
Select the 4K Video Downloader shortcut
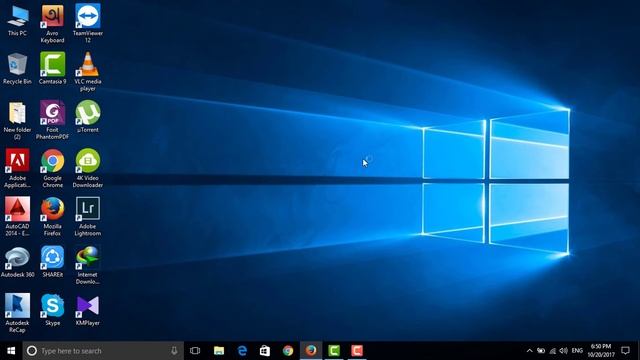click(x=88, y=169)
